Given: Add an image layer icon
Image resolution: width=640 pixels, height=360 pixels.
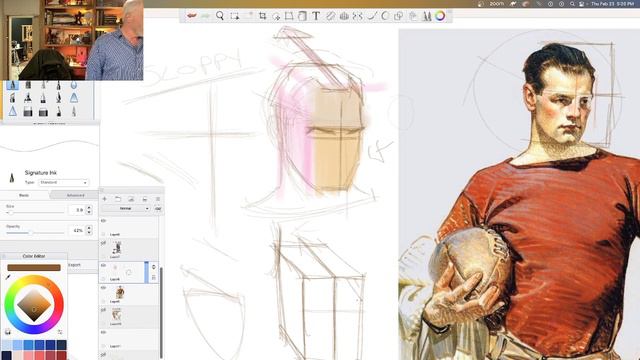Looking at the screenshot, I should [x=131, y=199].
